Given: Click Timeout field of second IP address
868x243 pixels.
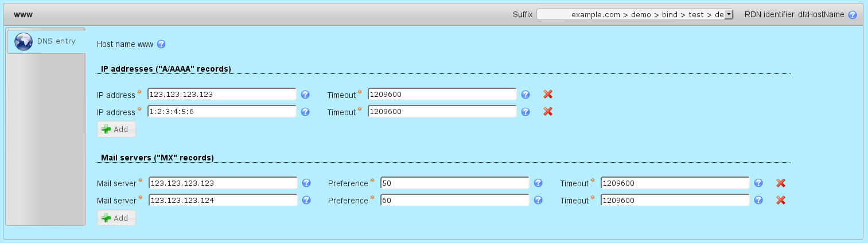Looking at the screenshot, I should point(442,112).
